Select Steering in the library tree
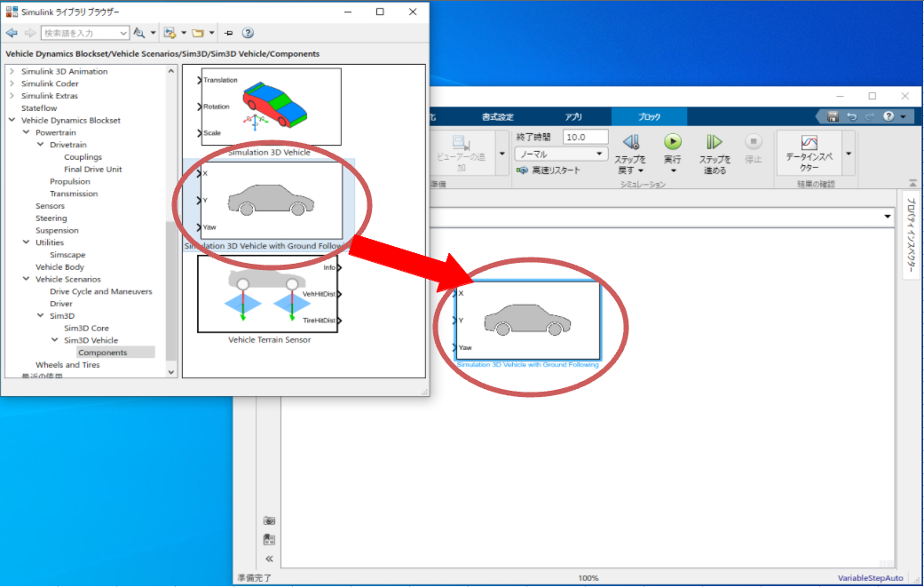Image resolution: width=924 pixels, height=587 pixels. 51,218
